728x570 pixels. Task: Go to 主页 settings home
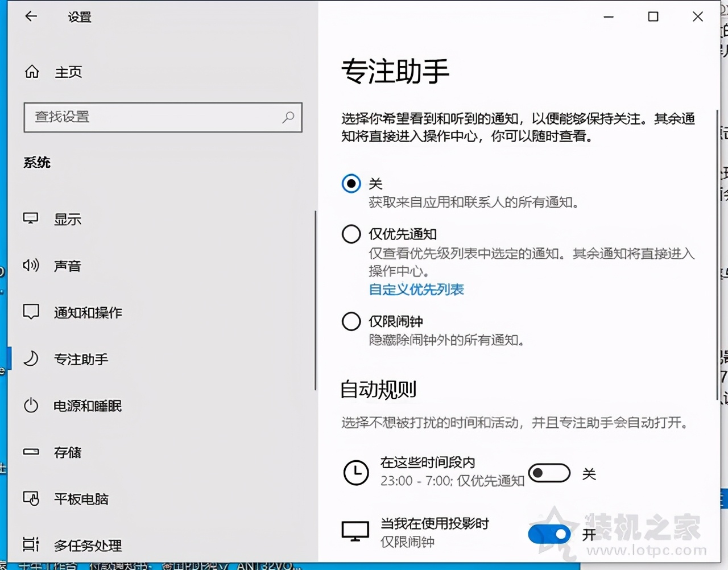[x=68, y=72]
